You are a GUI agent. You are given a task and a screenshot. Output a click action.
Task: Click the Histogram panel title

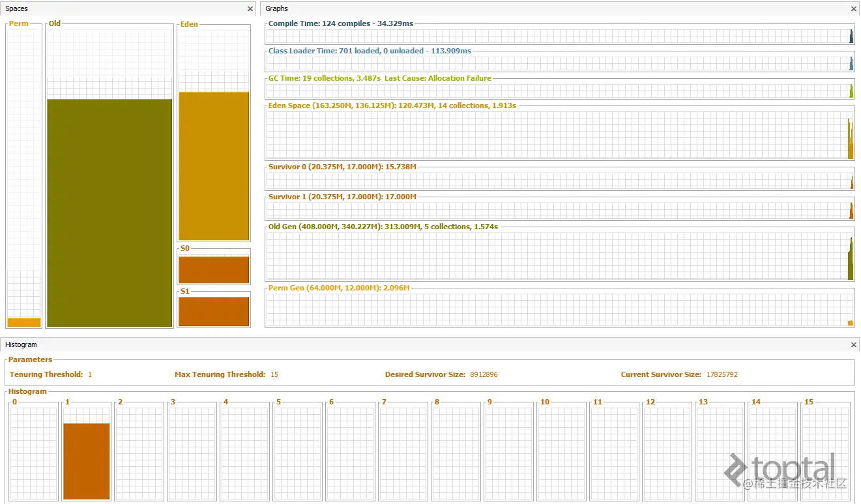(22, 344)
